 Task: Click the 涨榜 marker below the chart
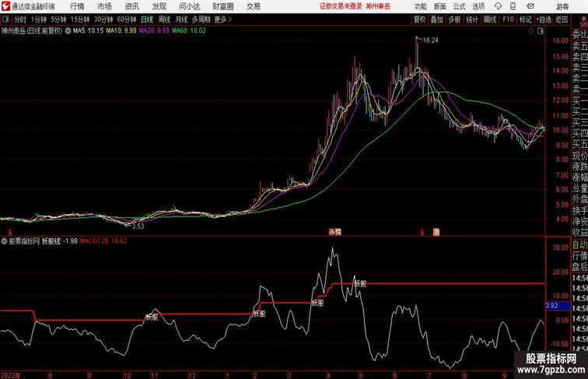click(335, 232)
